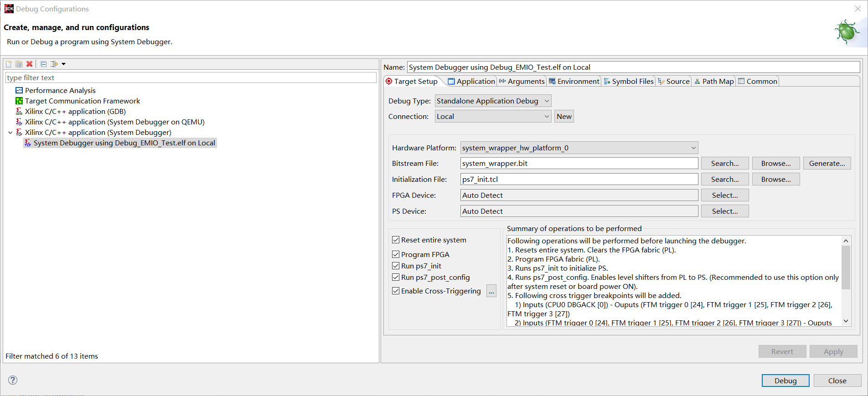Click the filter launch configurations icon
Viewport: 868px width, 396px height.
click(x=54, y=64)
